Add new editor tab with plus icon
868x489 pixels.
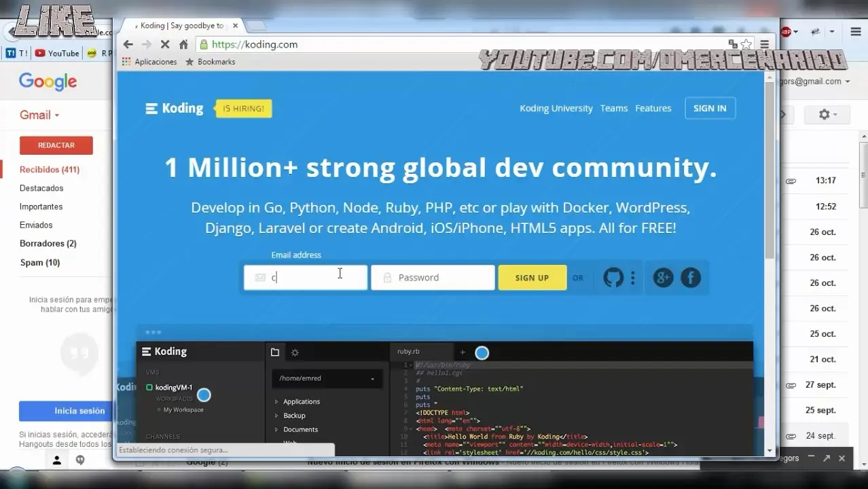coord(463,352)
